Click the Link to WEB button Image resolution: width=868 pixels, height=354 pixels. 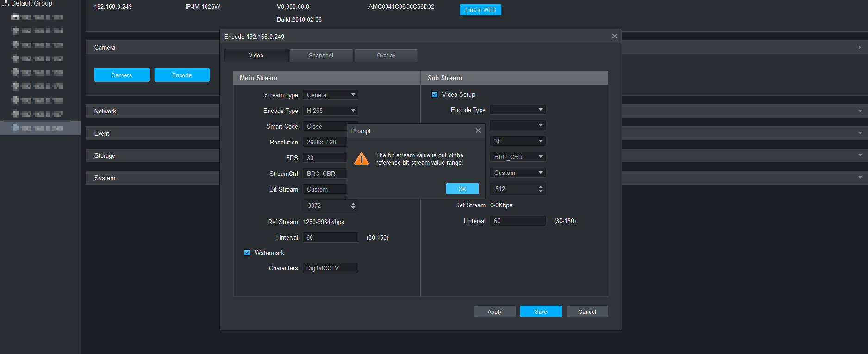tap(481, 10)
